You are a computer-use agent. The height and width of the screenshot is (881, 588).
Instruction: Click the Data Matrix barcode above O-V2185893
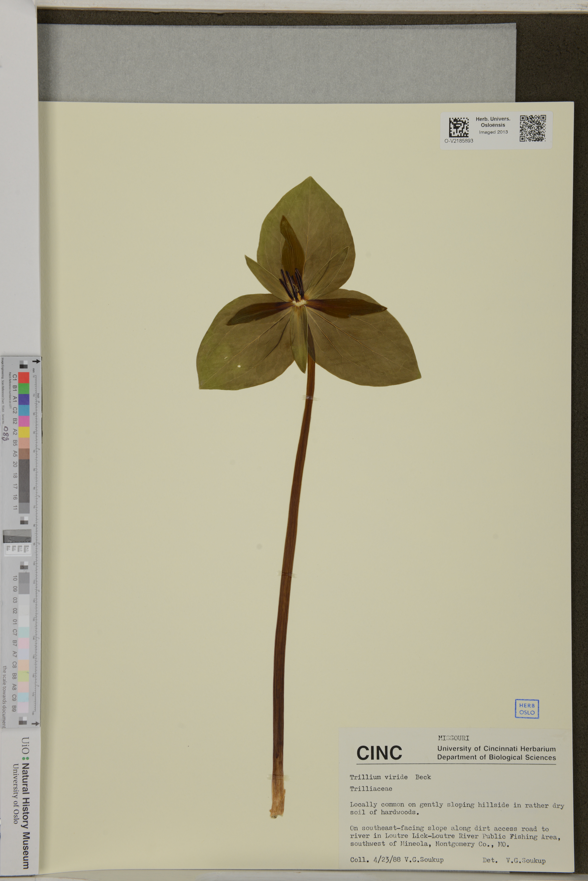[x=459, y=127]
